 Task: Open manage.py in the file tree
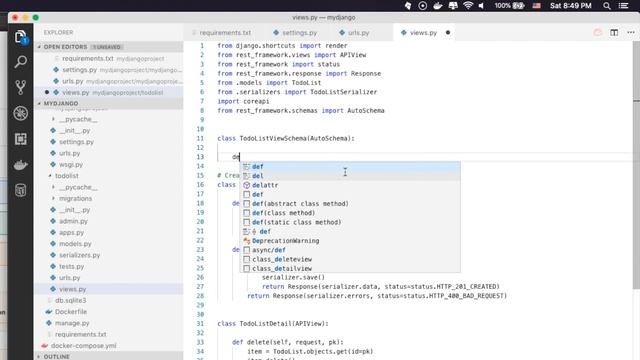pos(72,323)
